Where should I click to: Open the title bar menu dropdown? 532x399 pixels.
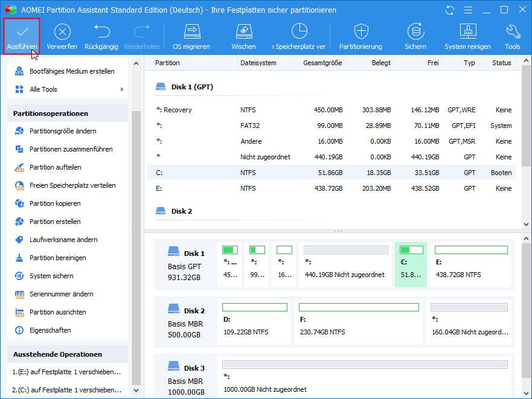pos(468,10)
